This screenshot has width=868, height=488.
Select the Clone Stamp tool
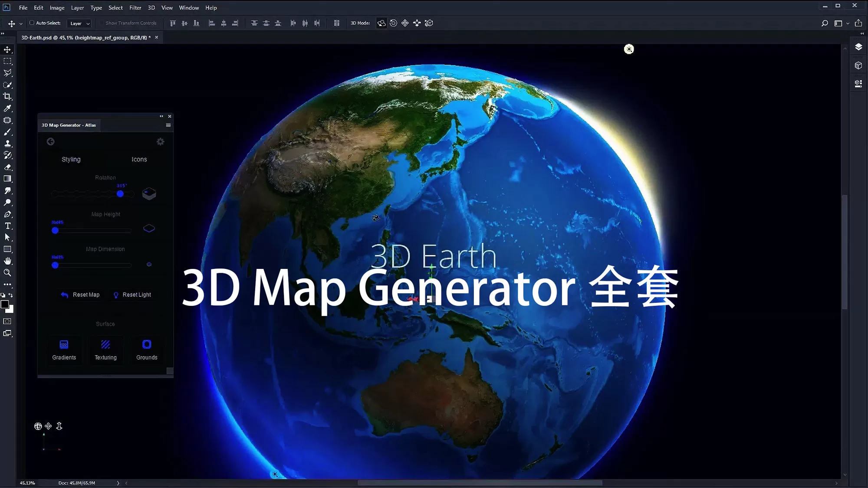click(7, 144)
